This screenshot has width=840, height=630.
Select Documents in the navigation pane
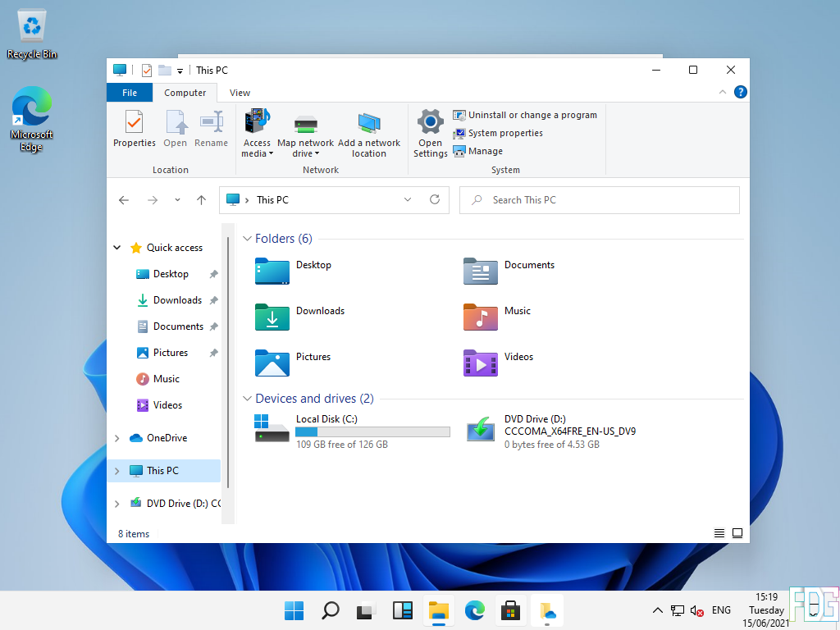[171, 326]
